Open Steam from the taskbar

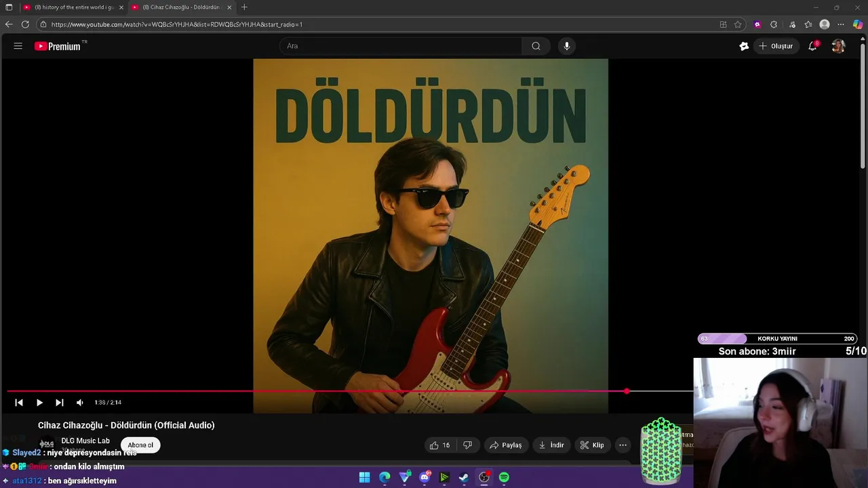point(464,477)
